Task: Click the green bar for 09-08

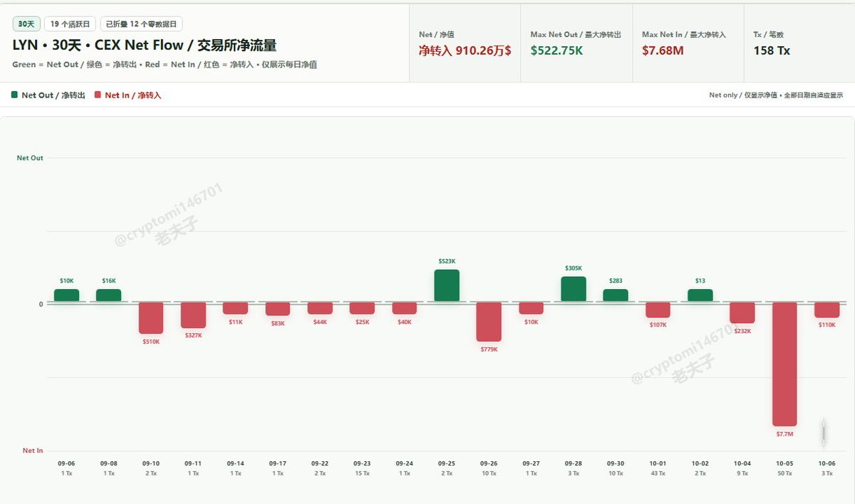Action: coord(109,295)
